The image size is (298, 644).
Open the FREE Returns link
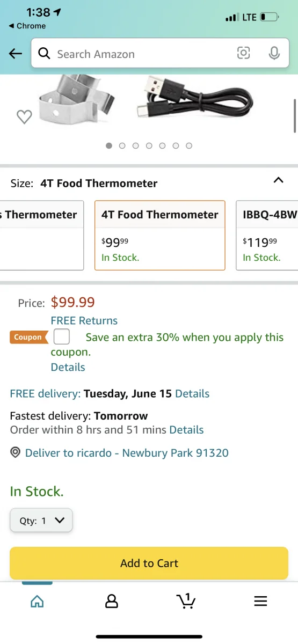pos(84,320)
